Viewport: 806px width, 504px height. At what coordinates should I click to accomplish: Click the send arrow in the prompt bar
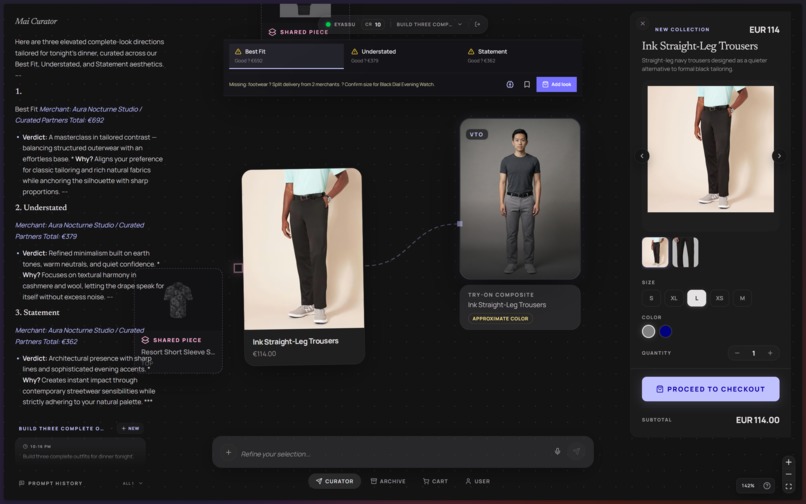[x=576, y=452]
